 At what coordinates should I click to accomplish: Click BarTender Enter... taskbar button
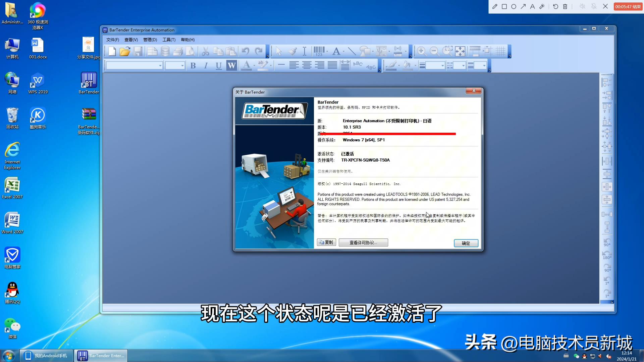tap(101, 356)
